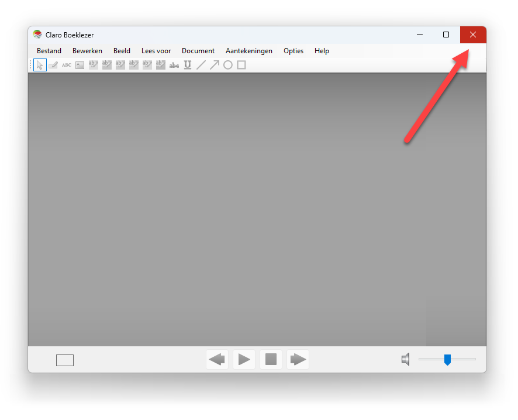Activate the strikethrough text tool
The image size is (518, 420).
click(174, 65)
